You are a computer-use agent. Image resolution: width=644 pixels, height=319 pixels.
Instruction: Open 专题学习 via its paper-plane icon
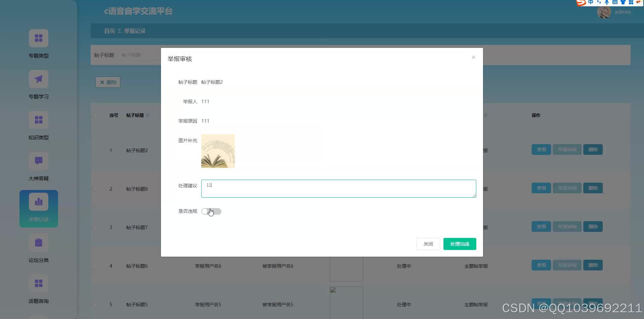[x=39, y=79]
